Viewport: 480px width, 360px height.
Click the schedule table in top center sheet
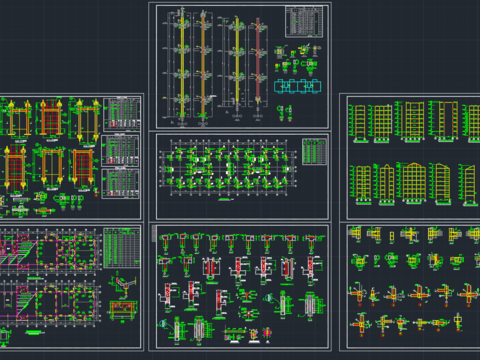pyautogui.click(x=304, y=22)
